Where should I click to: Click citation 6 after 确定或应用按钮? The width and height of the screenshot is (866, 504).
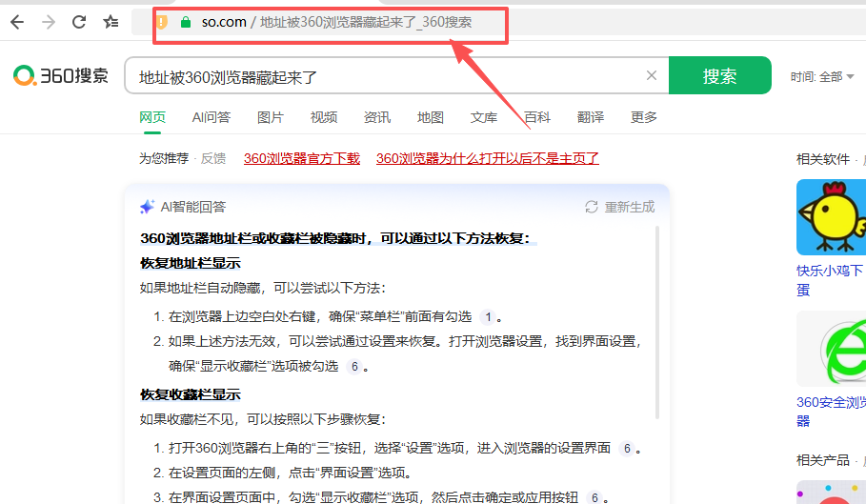coord(594,497)
